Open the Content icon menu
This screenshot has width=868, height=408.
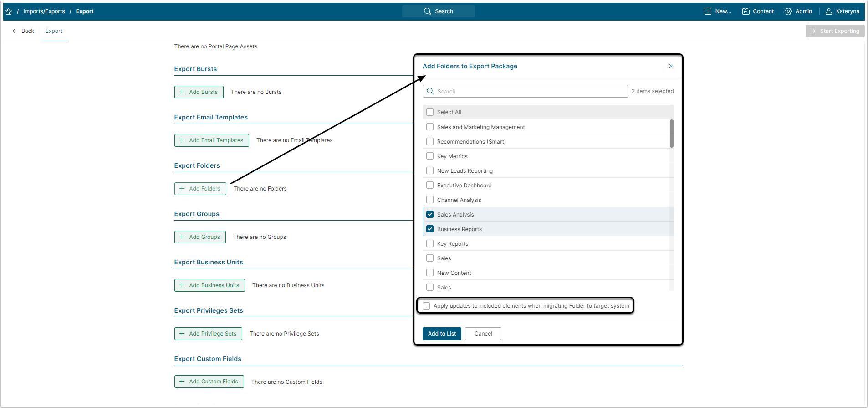tap(745, 11)
